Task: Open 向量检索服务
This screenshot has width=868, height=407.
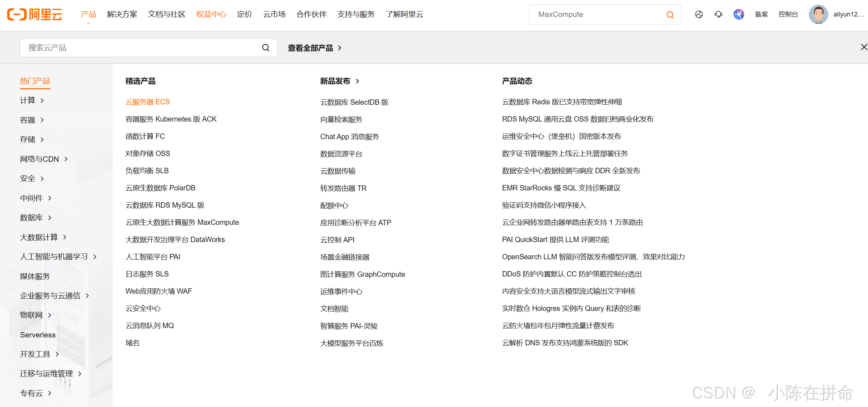Action: 341,119
